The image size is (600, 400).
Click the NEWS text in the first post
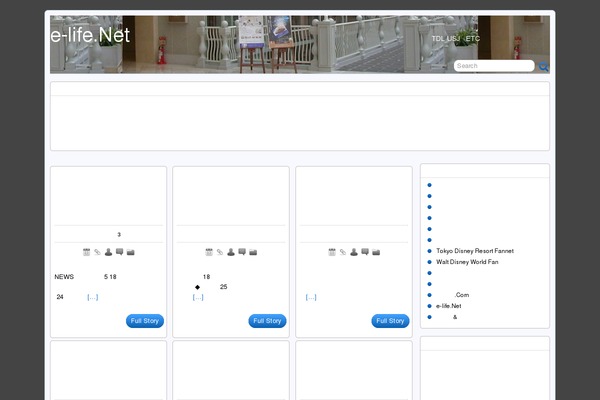(x=64, y=277)
